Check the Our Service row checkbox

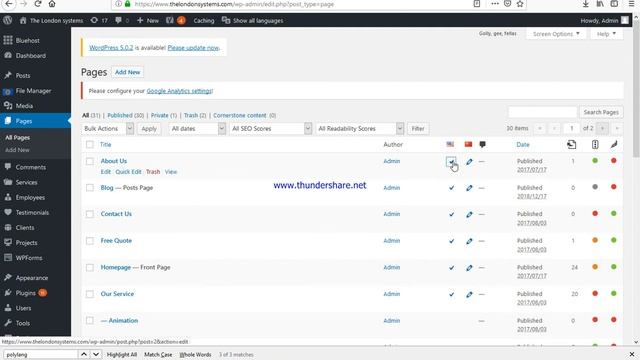pyautogui.click(x=90, y=294)
